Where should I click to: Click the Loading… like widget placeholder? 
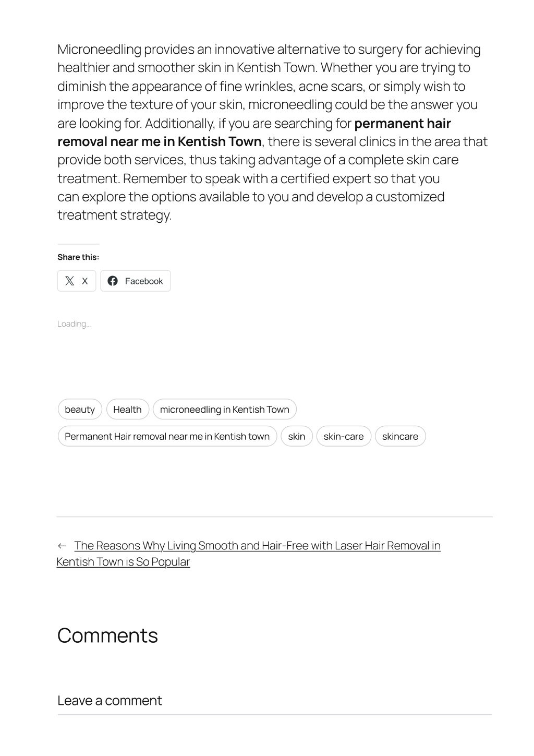click(74, 324)
